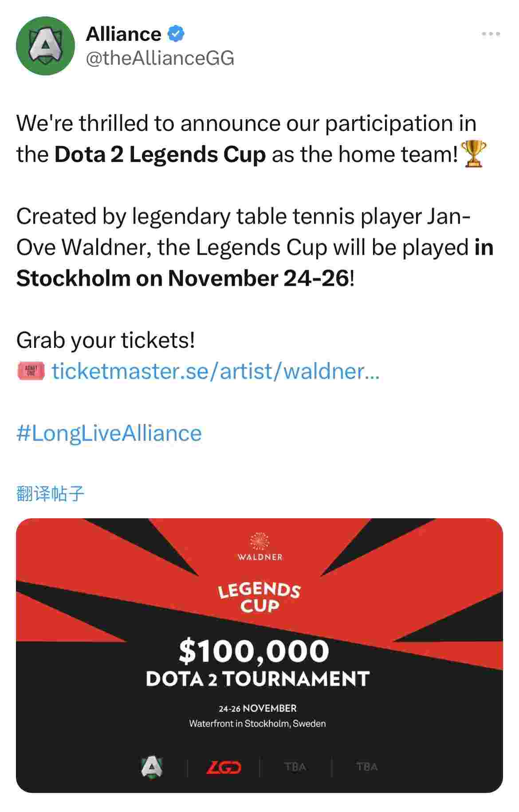Click the second TBA team slot

pos(367,767)
